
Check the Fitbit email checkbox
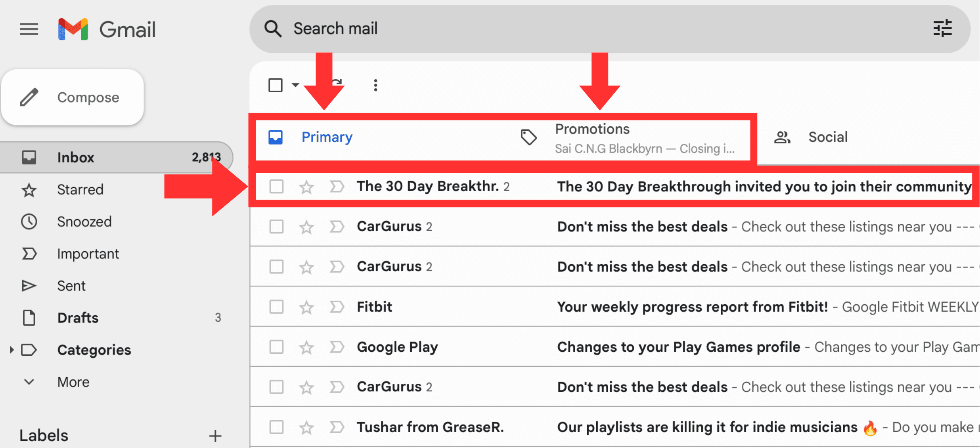point(276,307)
